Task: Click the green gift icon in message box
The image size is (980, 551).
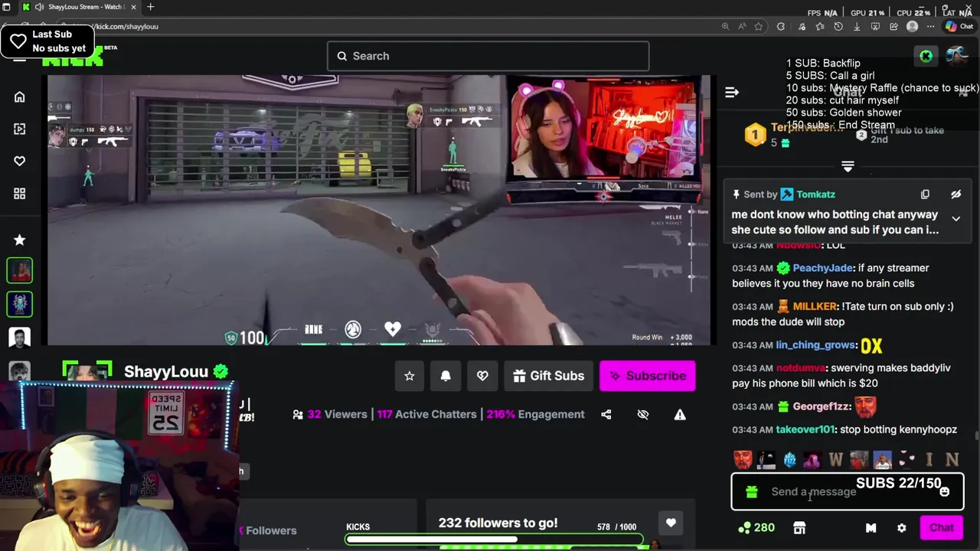Action: [x=751, y=492]
